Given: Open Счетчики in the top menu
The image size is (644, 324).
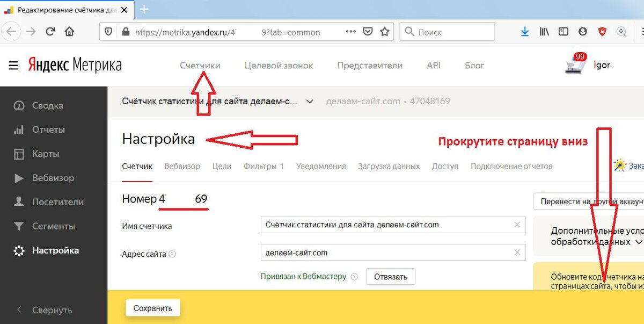Looking at the screenshot, I should point(200,65).
